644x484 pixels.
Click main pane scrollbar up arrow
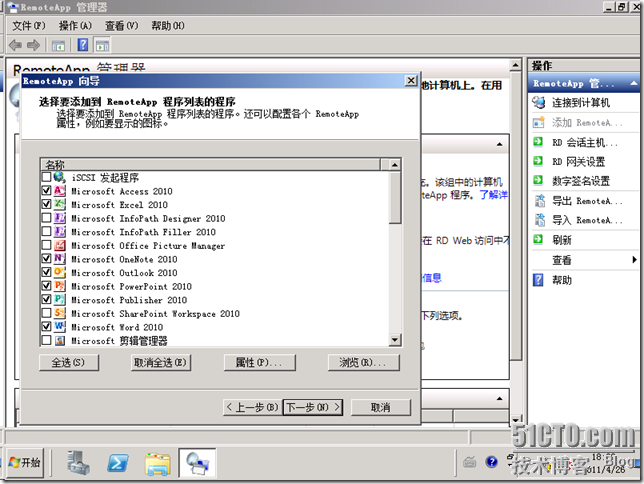click(x=515, y=65)
